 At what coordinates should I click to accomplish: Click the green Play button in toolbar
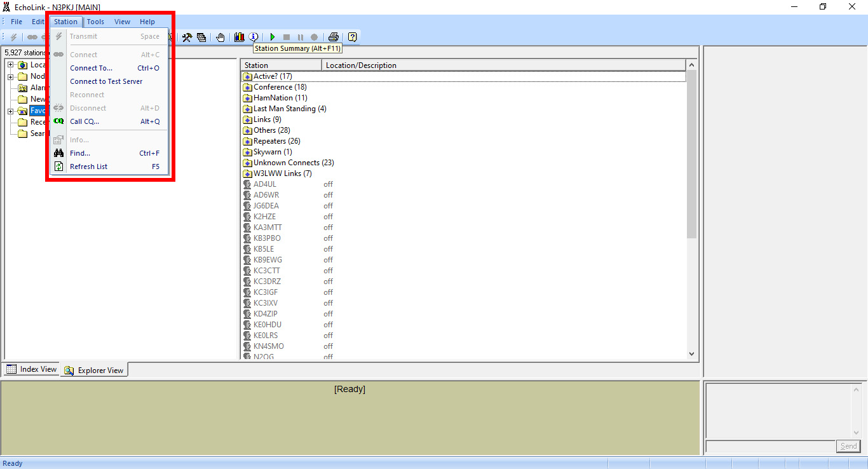pyautogui.click(x=273, y=37)
